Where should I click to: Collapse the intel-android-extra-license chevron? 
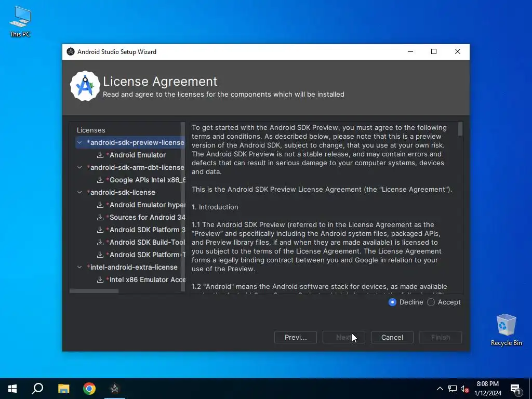pos(79,267)
